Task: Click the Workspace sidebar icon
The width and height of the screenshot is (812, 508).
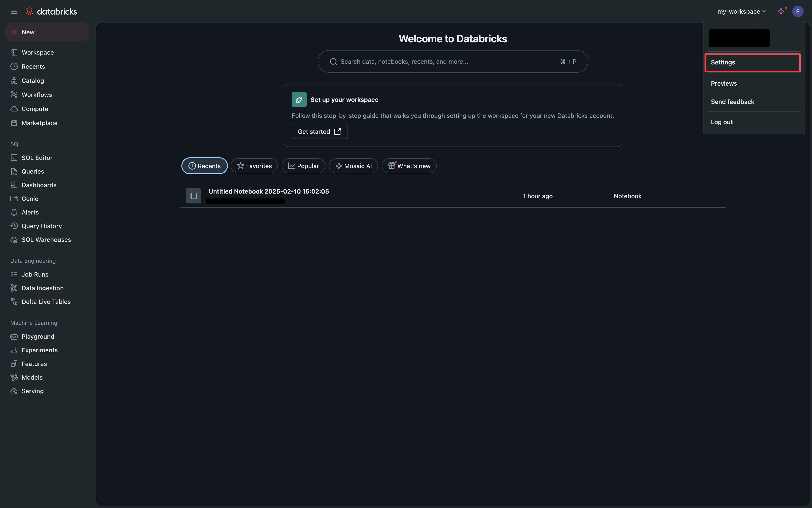Action: click(x=14, y=52)
